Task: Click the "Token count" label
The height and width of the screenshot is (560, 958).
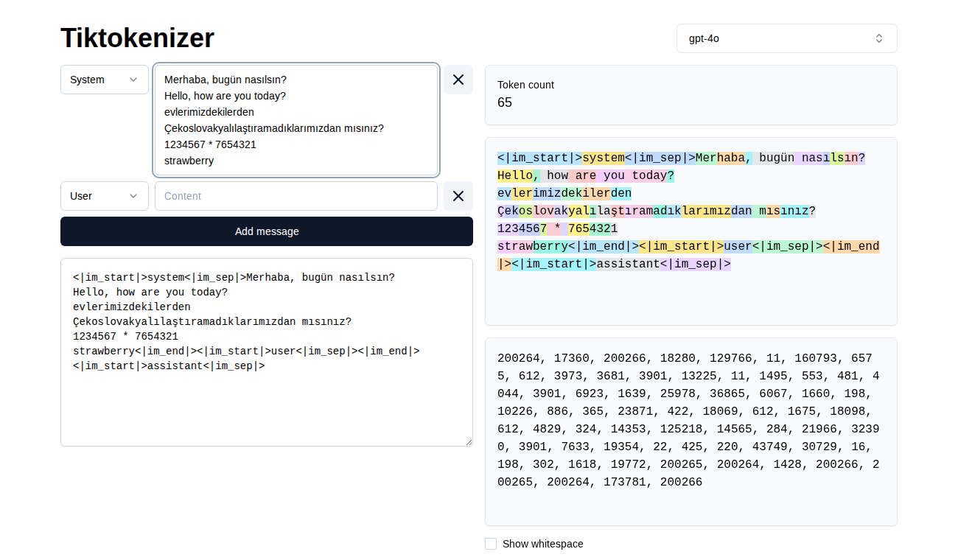Action: coord(525,85)
